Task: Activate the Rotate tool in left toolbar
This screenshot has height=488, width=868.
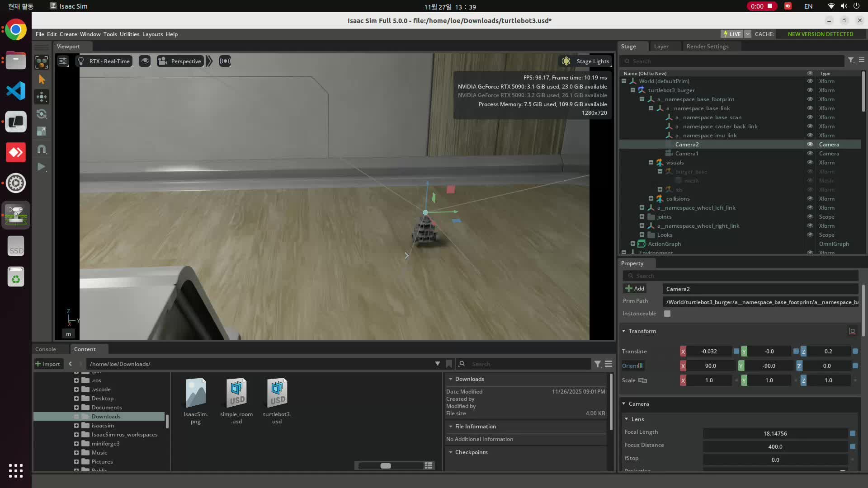Action: point(42,114)
